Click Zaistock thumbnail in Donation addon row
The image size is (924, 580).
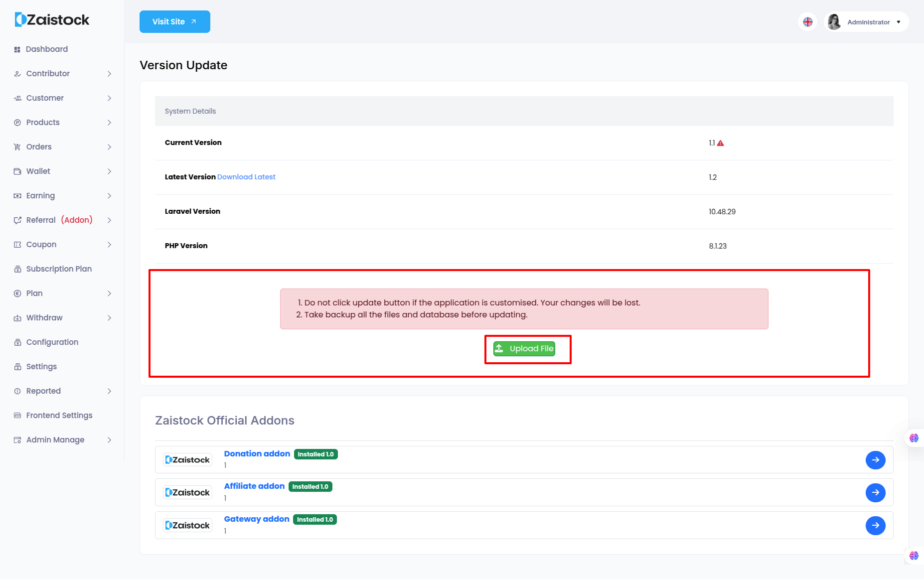tap(187, 460)
